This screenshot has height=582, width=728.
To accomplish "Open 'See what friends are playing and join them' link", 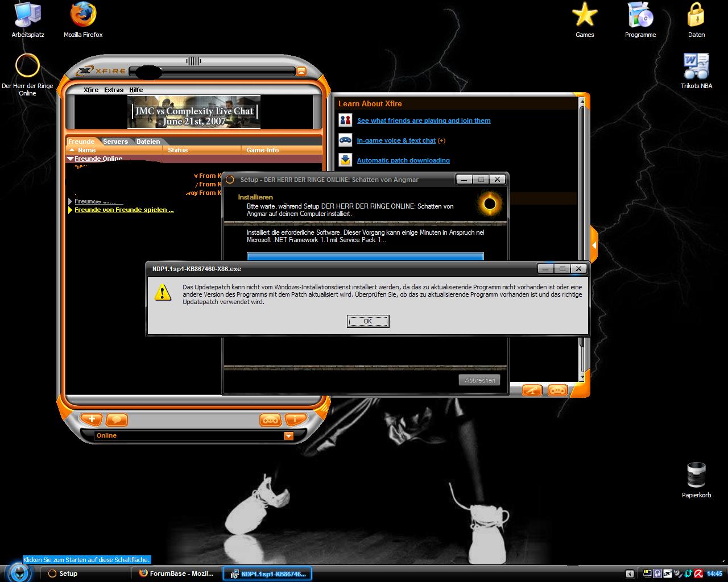I will point(424,120).
